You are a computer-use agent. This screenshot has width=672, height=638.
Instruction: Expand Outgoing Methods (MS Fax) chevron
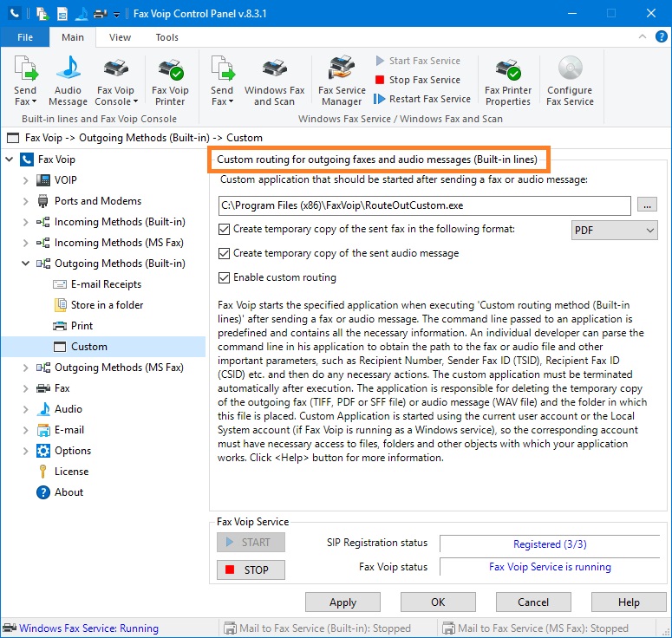click(x=26, y=368)
